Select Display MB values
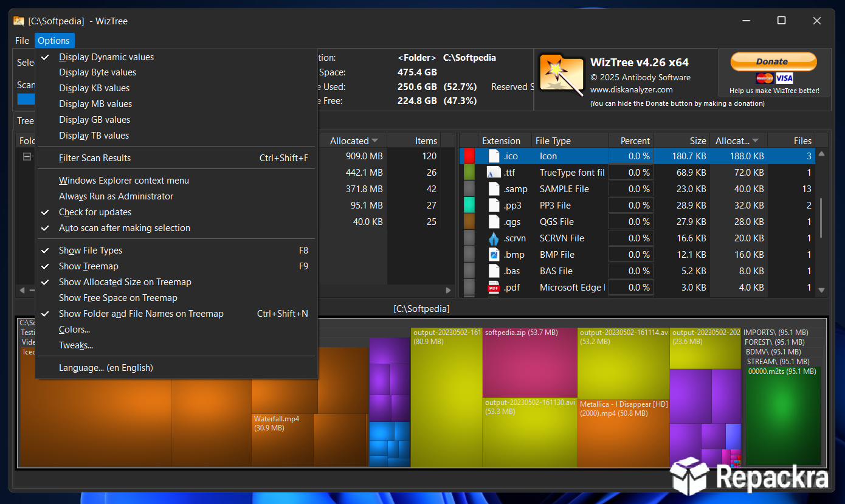The width and height of the screenshot is (845, 504). (x=176, y=104)
